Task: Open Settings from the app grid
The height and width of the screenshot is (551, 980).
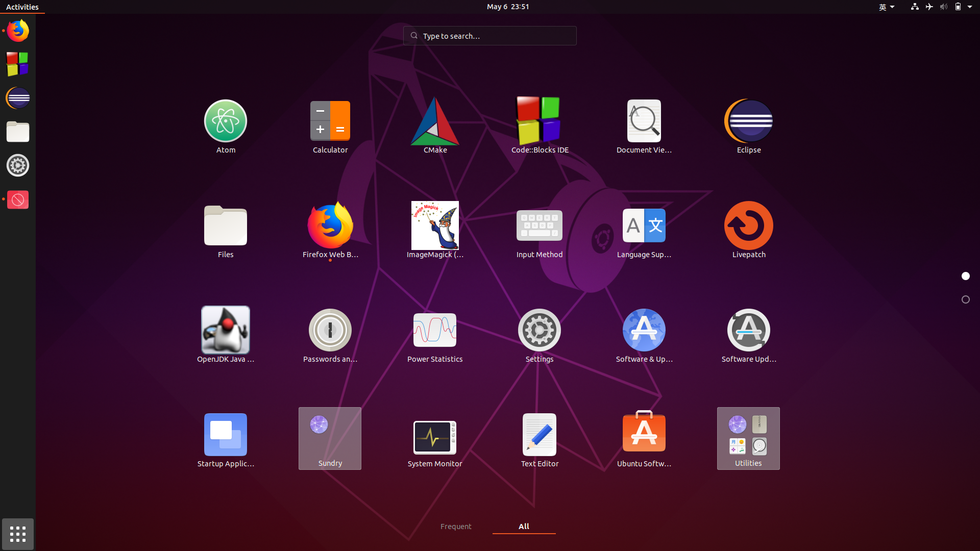Action: (540, 336)
